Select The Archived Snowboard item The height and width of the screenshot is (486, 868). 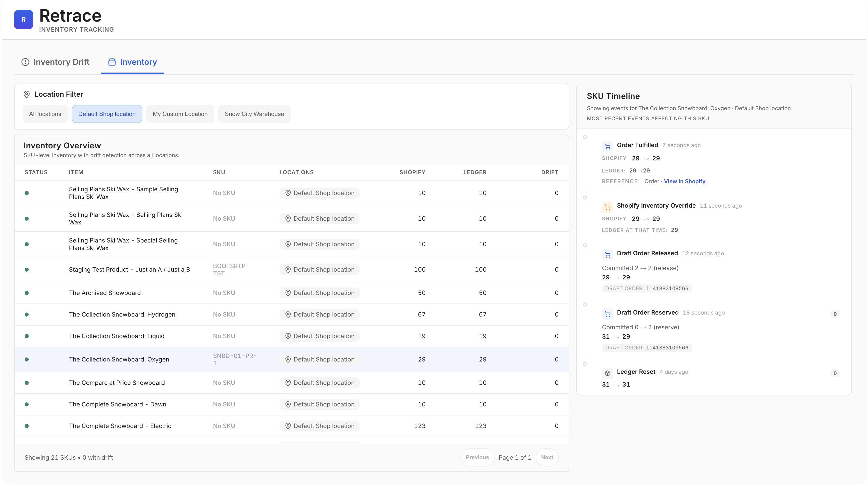105,293
